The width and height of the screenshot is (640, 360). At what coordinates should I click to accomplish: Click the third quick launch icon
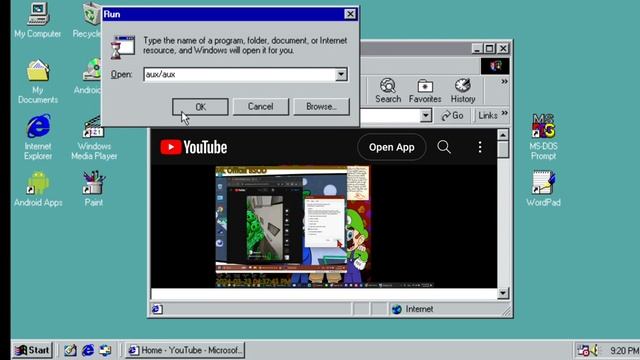click(105, 350)
